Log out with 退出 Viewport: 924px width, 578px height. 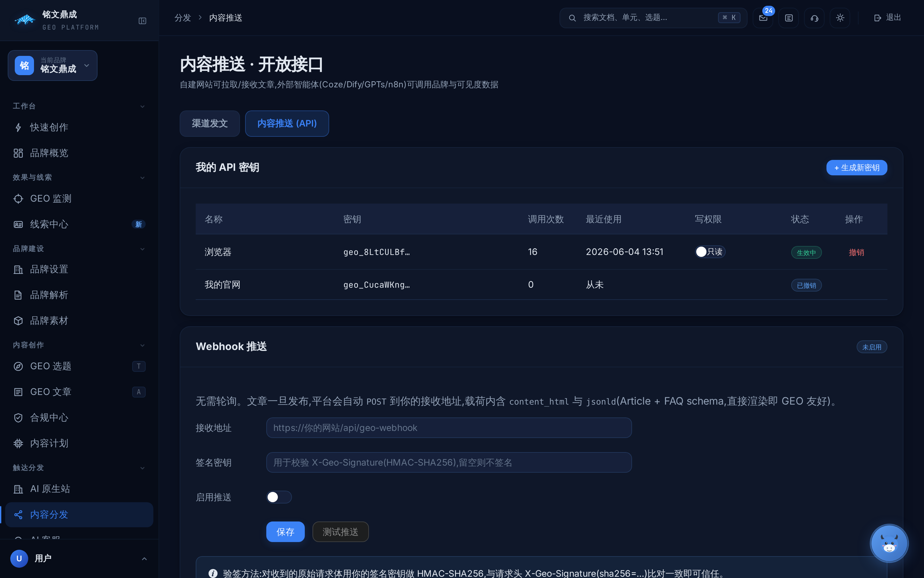tap(887, 18)
